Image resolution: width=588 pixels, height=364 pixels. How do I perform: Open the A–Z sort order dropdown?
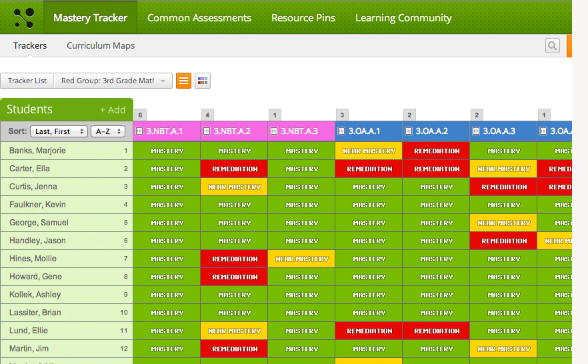[108, 131]
